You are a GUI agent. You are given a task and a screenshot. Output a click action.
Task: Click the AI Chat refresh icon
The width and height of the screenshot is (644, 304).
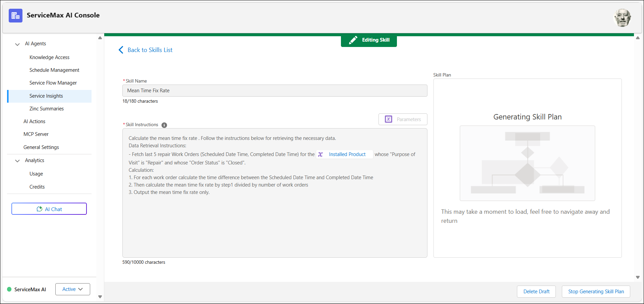point(39,209)
